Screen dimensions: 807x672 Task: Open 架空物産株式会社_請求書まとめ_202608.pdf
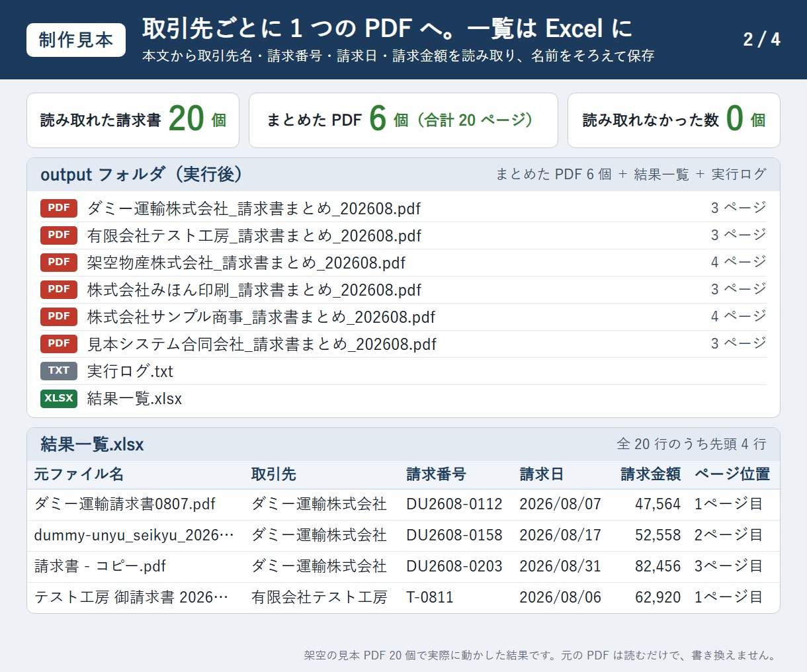pos(246,263)
